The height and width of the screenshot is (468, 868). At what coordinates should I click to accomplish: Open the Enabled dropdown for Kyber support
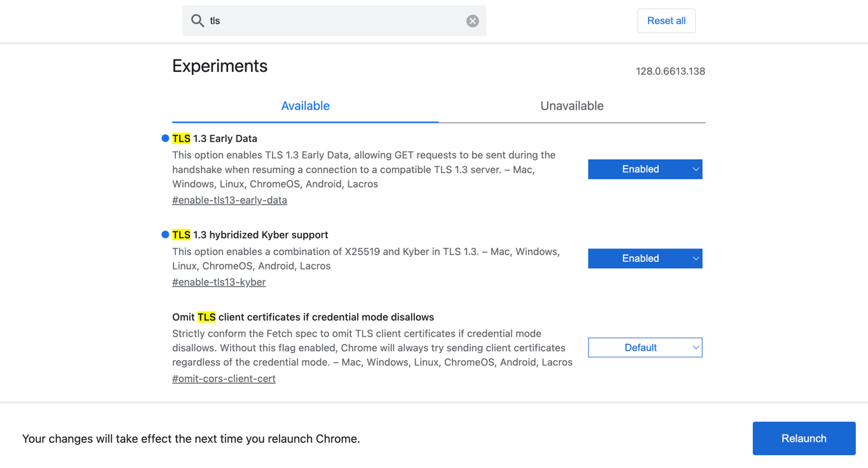point(645,258)
